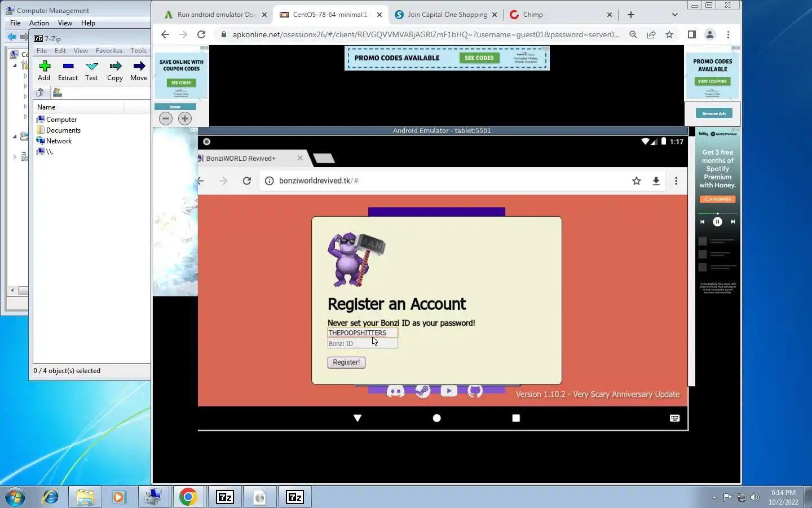Open Chrome three-dot menu

[728, 34]
